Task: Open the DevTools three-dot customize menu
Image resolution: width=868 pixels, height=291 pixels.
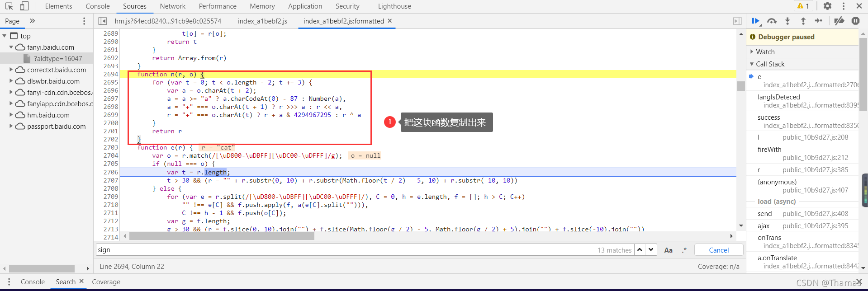Action: tap(844, 6)
